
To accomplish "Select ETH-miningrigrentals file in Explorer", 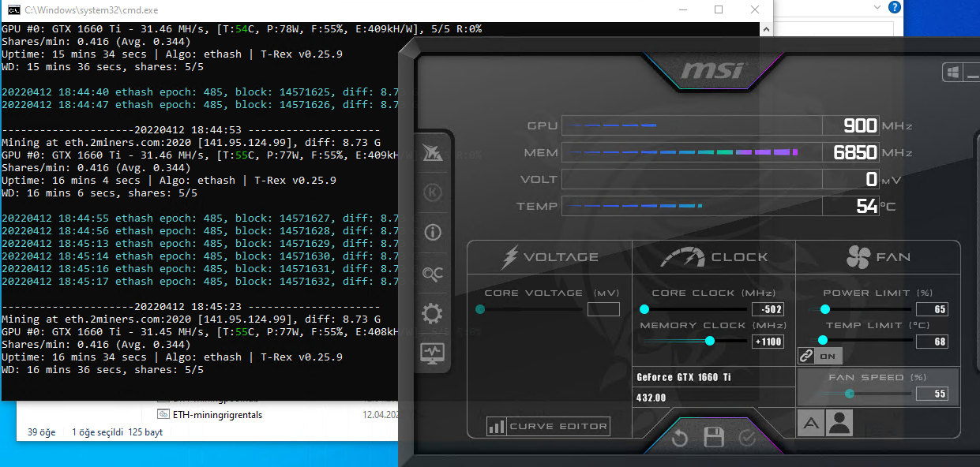I will (x=217, y=414).
